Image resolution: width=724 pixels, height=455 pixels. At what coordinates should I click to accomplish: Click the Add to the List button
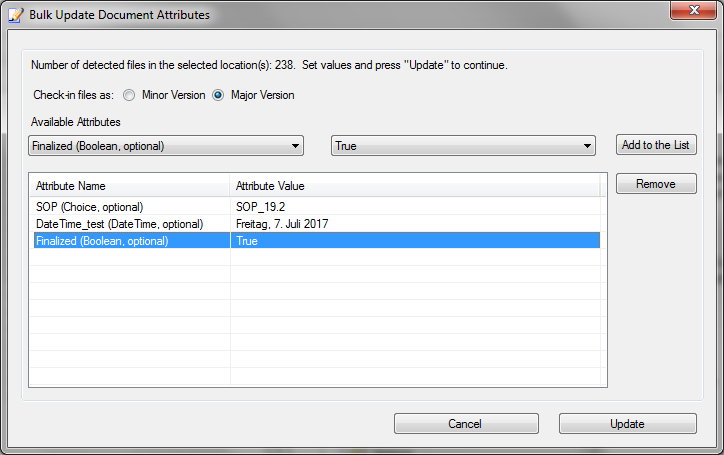click(x=656, y=145)
